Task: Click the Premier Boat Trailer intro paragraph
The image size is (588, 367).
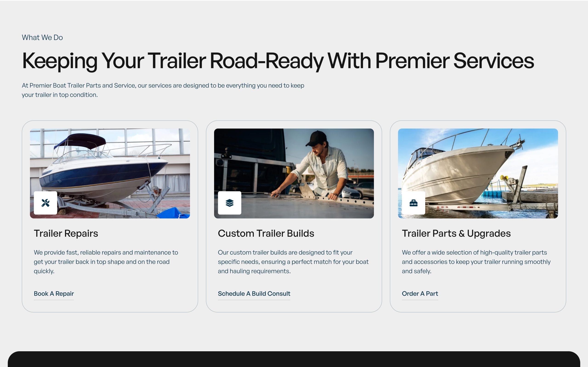Action: coord(163,90)
